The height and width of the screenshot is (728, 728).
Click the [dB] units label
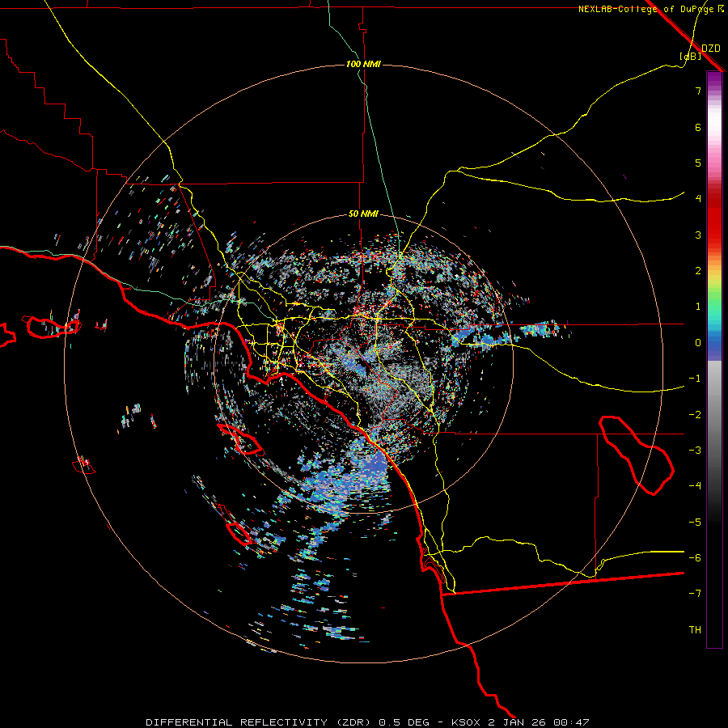tap(691, 57)
